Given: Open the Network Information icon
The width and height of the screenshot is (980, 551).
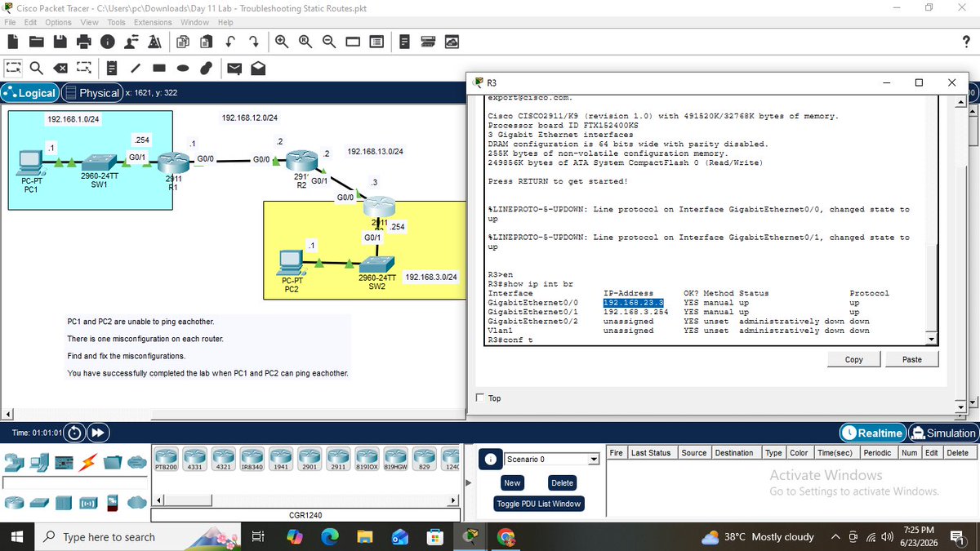Looking at the screenshot, I should pyautogui.click(x=108, y=41).
